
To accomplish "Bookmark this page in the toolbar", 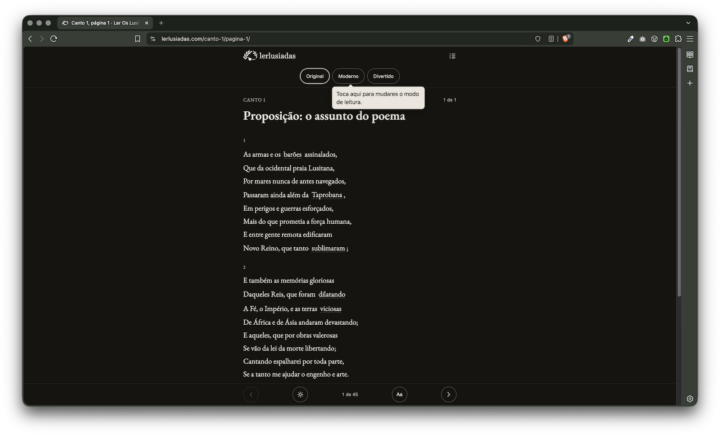I will [137, 39].
